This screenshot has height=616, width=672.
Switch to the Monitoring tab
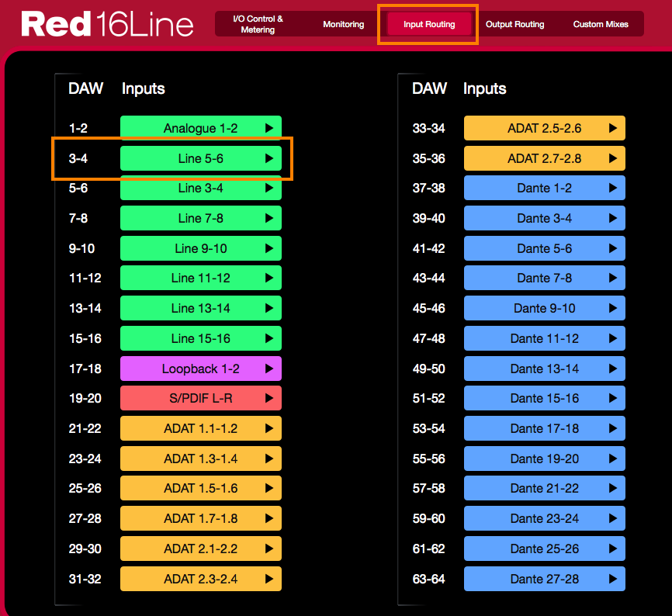pos(343,24)
